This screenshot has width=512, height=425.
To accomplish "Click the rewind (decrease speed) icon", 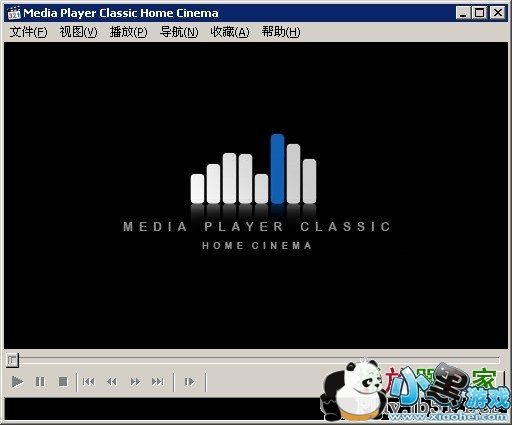I will (x=112, y=381).
